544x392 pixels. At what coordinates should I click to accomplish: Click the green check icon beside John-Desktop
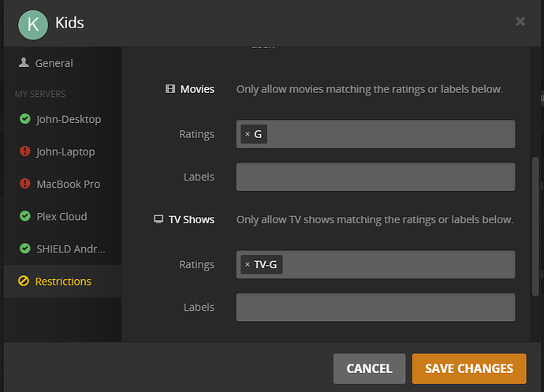[24, 119]
